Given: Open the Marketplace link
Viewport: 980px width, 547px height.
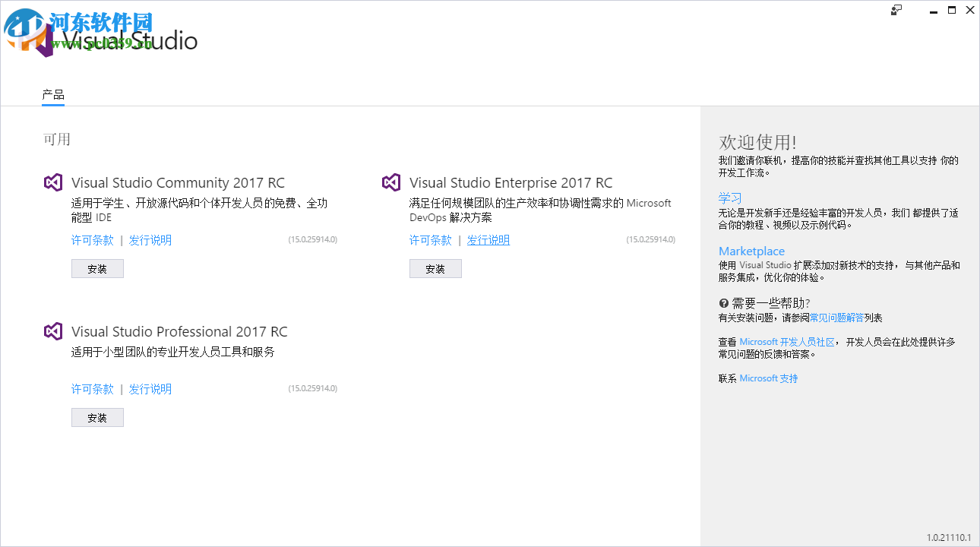Looking at the screenshot, I should (751, 251).
